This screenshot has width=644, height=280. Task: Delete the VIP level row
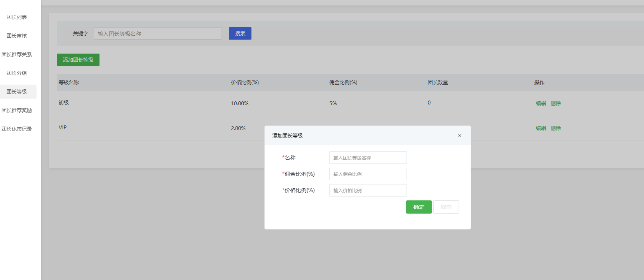[x=556, y=128]
